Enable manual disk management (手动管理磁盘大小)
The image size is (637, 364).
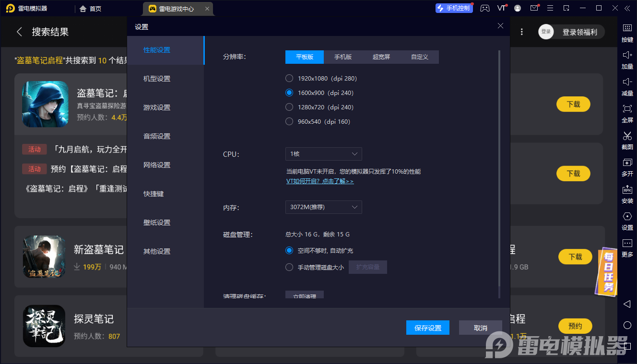(x=289, y=267)
